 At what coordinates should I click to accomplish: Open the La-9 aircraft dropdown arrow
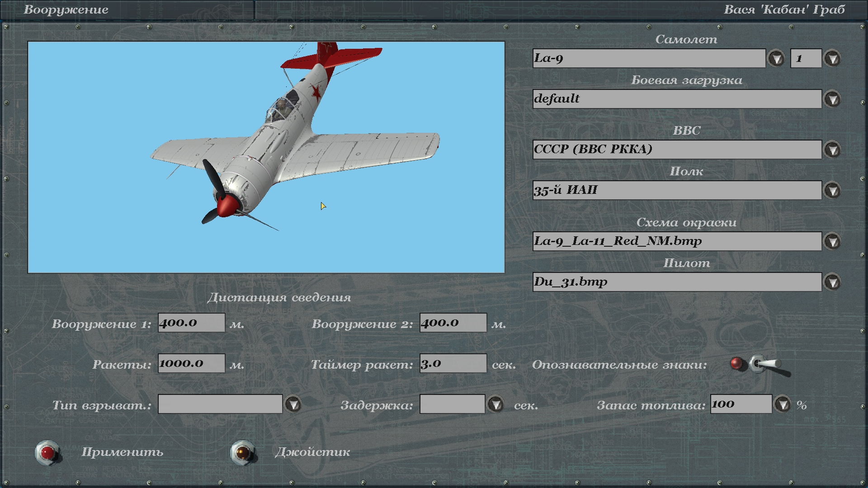(776, 59)
